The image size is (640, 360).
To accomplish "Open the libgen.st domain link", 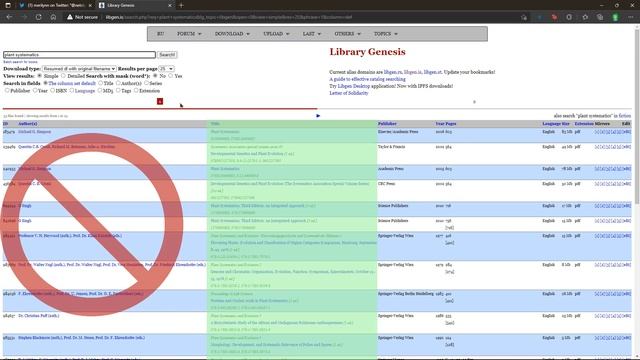I will click(432, 72).
